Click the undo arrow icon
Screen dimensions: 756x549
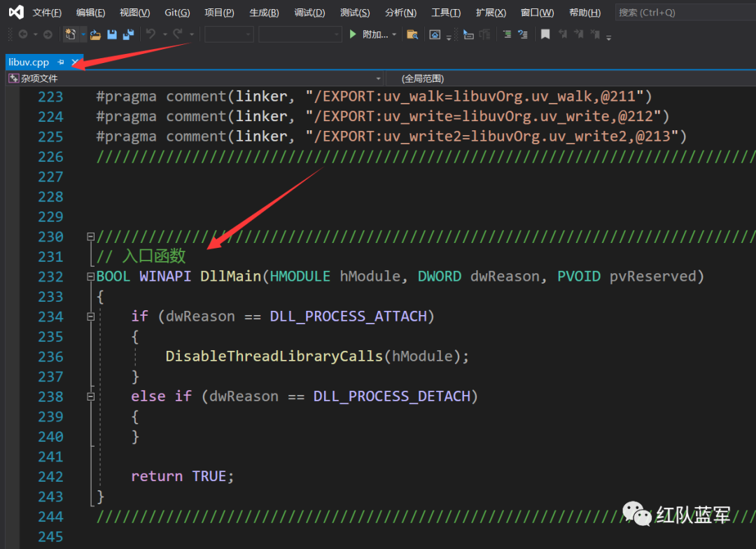pyautogui.click(x=151, y=34)
